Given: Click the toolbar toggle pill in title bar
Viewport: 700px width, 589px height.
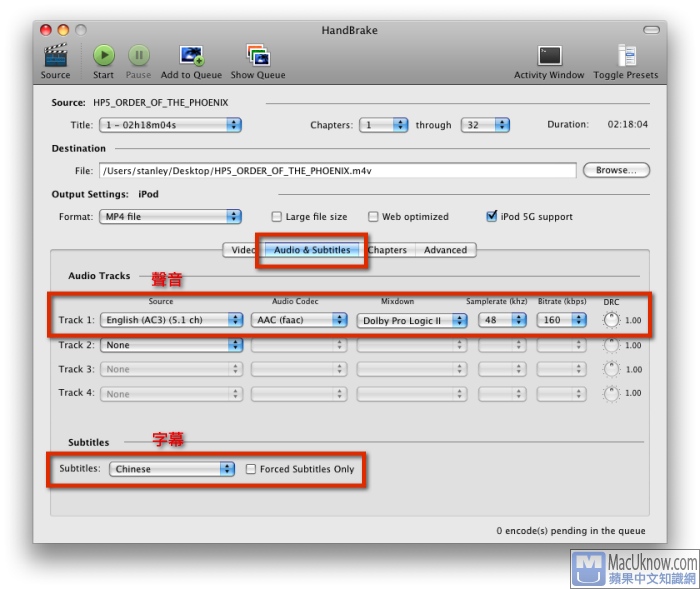Looking at the screenshot, I should (651, 30).
